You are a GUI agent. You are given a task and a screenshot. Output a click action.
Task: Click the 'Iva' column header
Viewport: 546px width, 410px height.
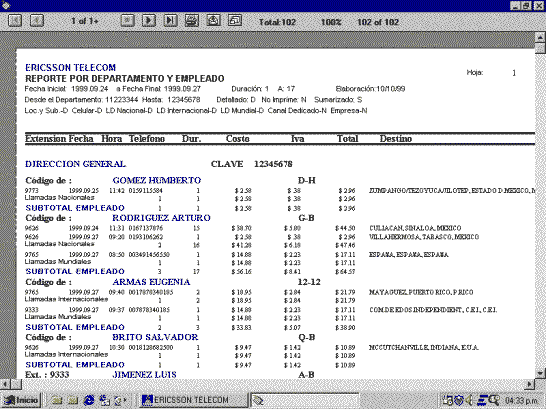tap(297, 139)
